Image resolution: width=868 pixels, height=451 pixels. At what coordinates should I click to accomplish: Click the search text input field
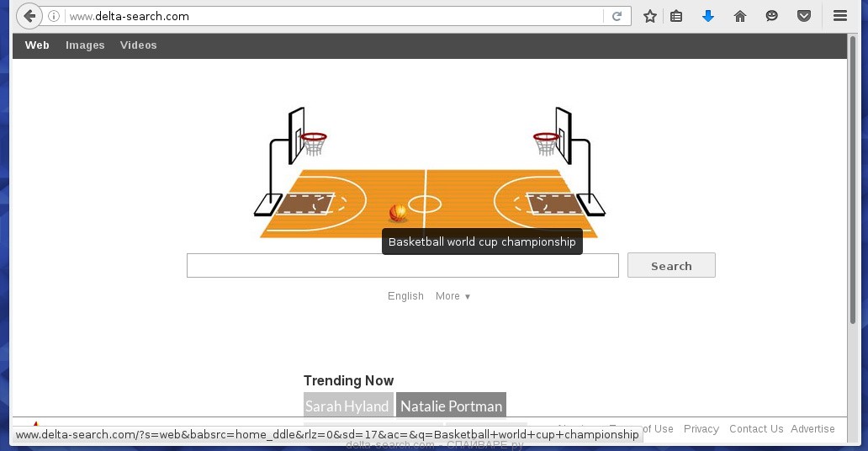[x=402, y=266]
